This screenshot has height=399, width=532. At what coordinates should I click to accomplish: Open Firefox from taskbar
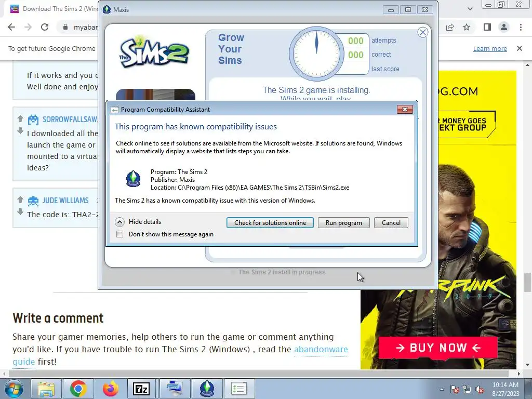pyautogui.click(x=110, y=389)
